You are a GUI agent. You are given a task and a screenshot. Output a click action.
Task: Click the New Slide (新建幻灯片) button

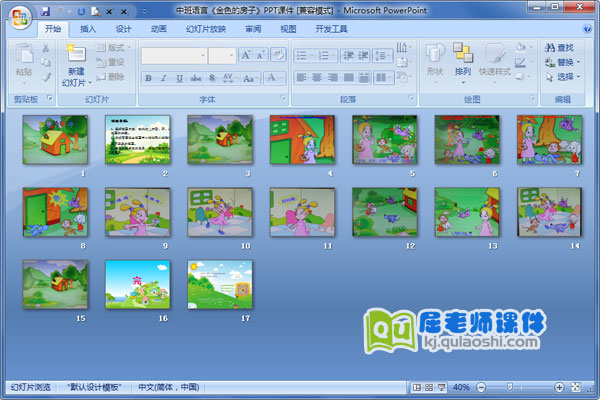click(76, 60)
